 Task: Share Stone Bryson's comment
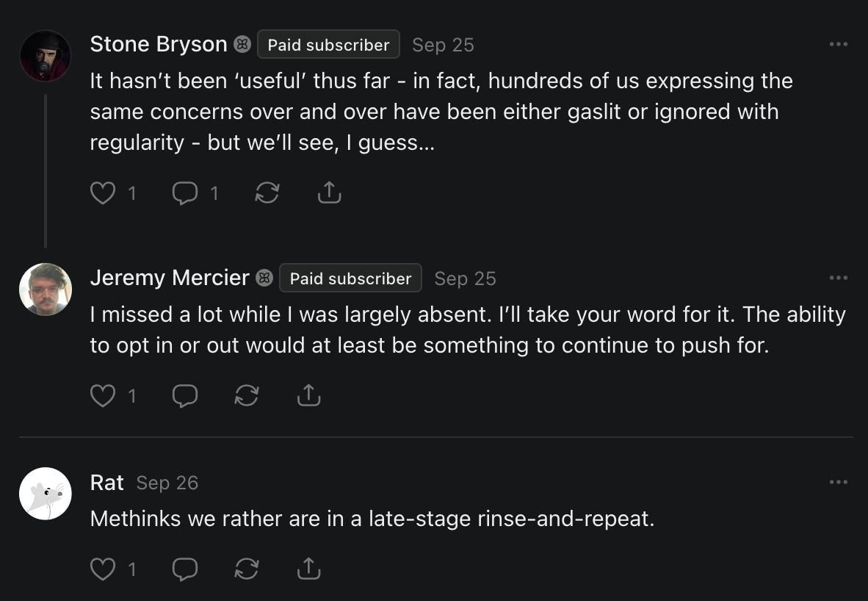click(x=329, y=193)
